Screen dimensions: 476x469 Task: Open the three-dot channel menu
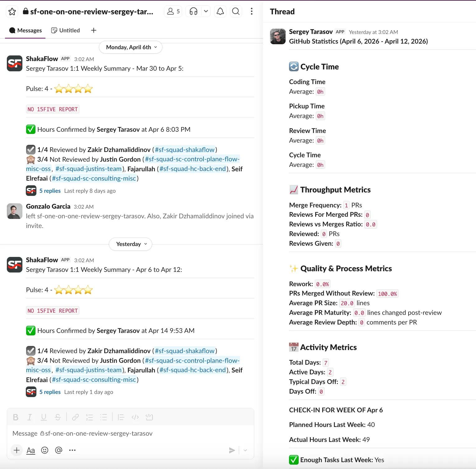[x=251, y=12]
